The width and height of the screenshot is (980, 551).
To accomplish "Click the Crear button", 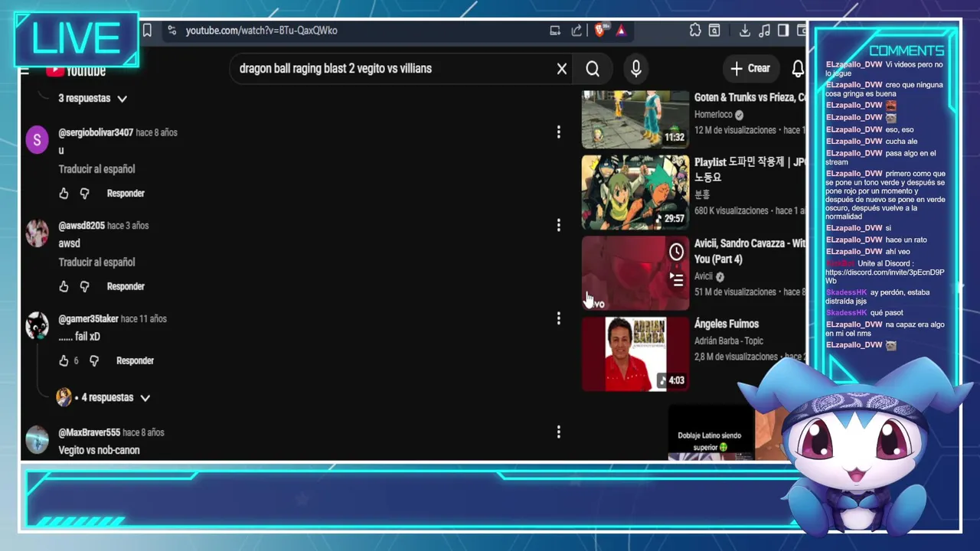I will (750, 69).
